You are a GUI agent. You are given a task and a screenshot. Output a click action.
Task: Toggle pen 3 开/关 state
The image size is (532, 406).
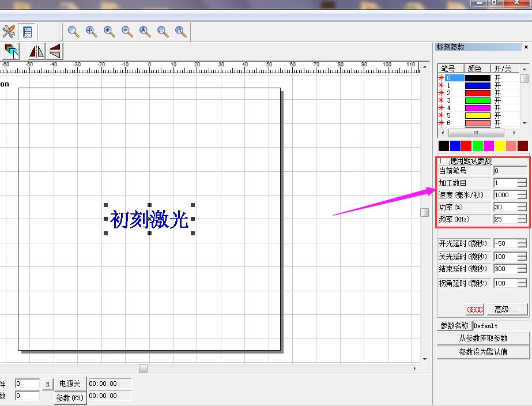(x=497, y=100)
